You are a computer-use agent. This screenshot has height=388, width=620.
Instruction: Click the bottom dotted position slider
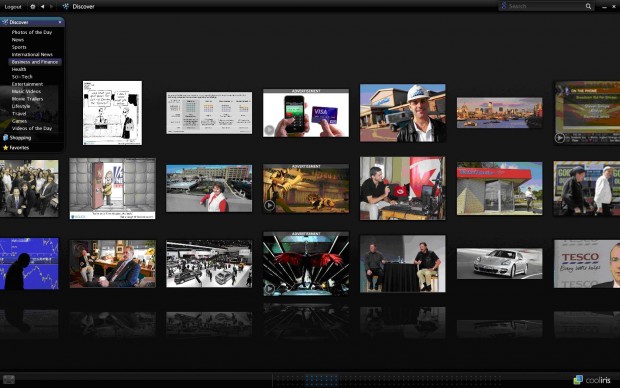pos(388,380)
